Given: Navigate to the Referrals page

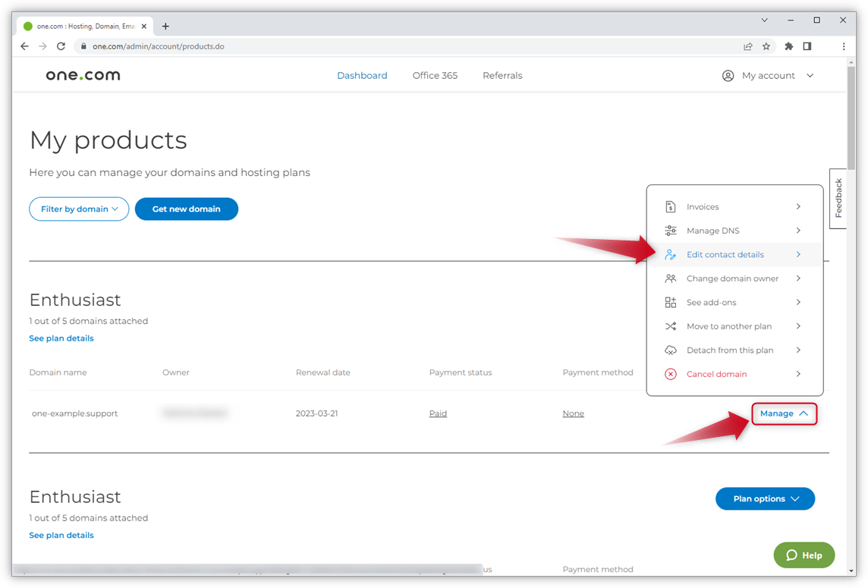Looking at the screenshot, I should pyautogui.click(x=502, y=75).
